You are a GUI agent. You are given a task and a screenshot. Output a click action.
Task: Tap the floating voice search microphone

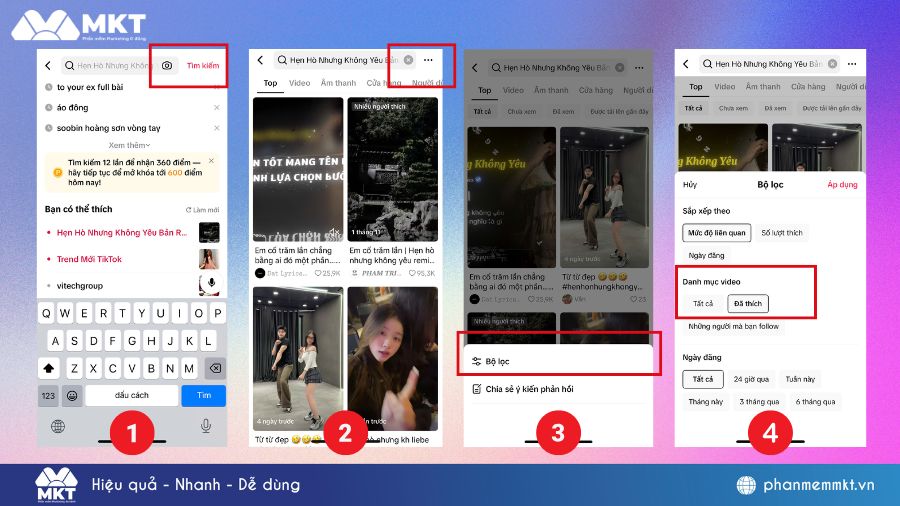point(211,283)
